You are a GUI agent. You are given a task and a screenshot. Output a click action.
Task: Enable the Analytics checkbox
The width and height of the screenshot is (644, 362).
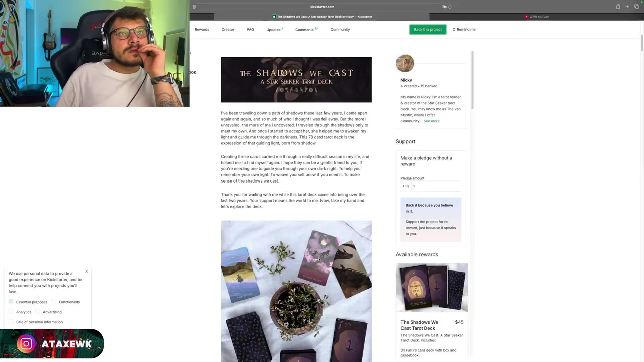coord(11,312)
